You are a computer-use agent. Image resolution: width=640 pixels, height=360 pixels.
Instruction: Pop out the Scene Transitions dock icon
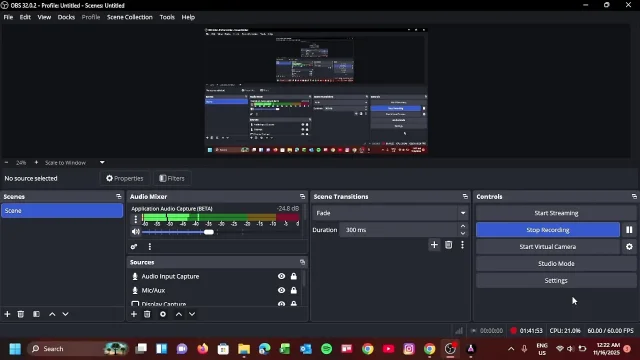pos(465,196)
